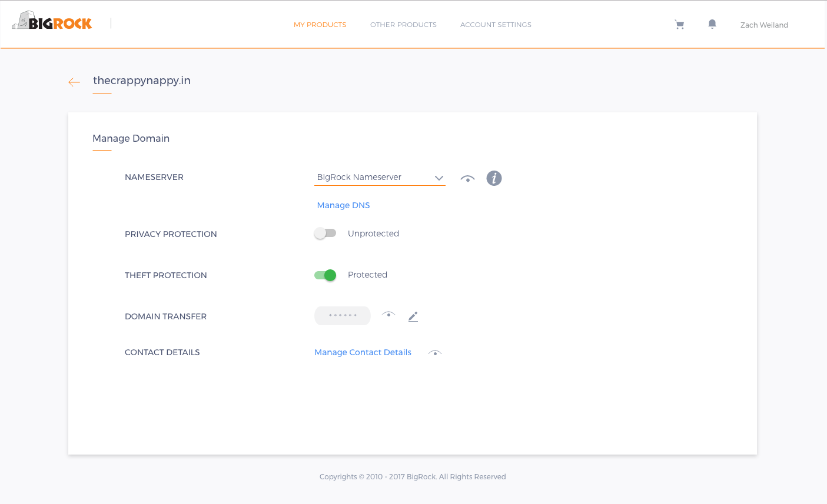The width and height of the screenshot is (827, 504).
Task: Open the Account Settings tab
Action: tap(496, 25)
